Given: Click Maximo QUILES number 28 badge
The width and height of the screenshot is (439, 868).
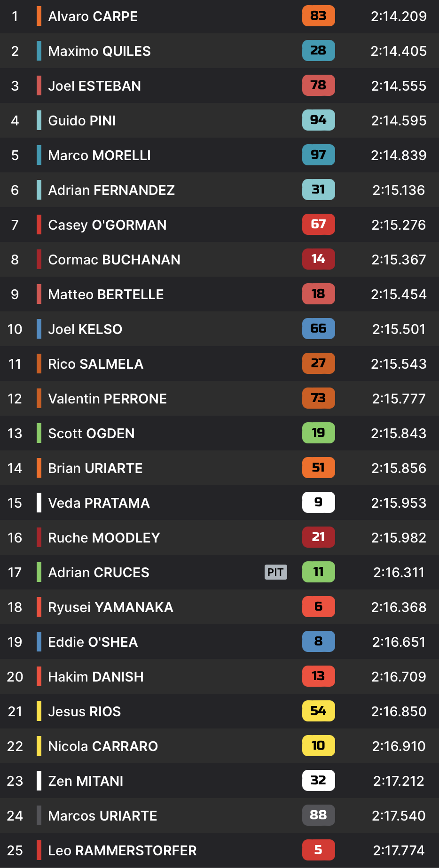Looking at the screenshot, I should (x=318, y=51).
